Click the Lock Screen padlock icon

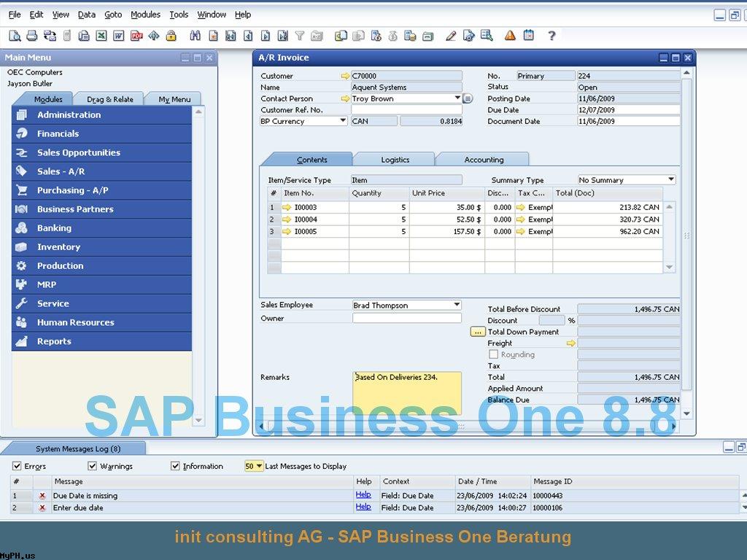(x=171, y=36)
